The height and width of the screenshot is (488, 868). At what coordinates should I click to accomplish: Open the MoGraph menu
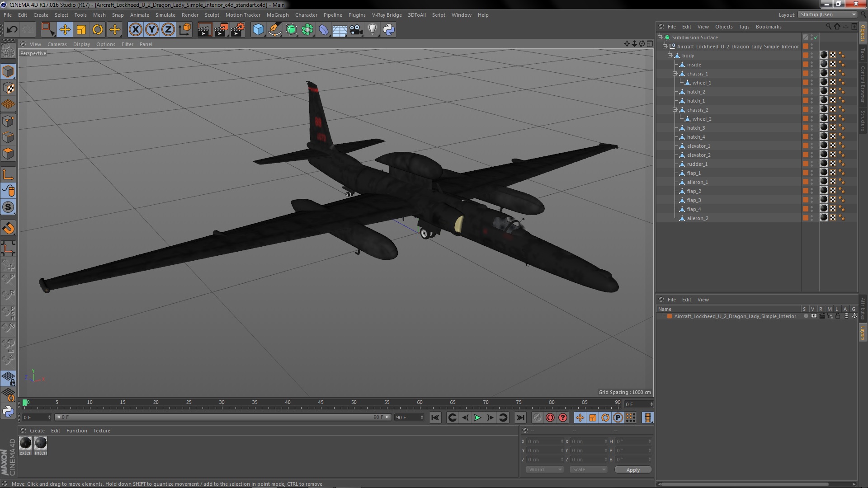(278, 15)
